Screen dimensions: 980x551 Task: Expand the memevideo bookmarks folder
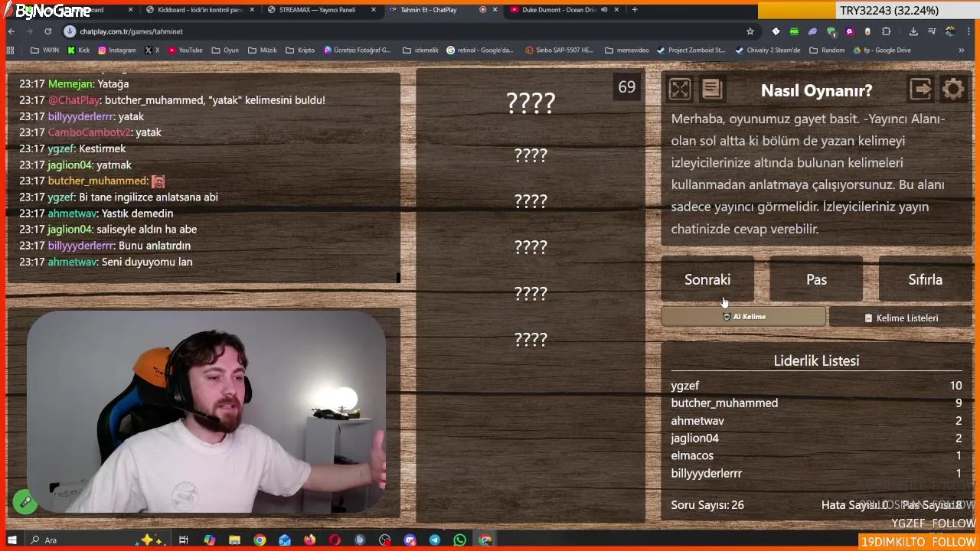[x=626, y=51]
